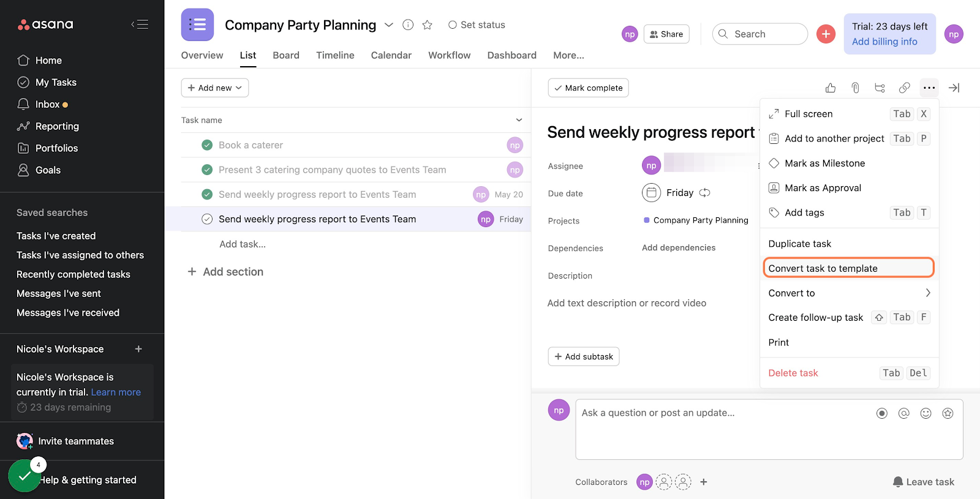Select Create follow-up task

point(850,317)
